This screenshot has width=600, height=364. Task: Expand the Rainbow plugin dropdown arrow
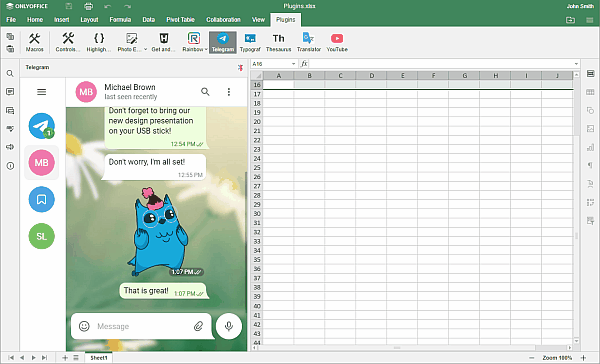point(206,49)
